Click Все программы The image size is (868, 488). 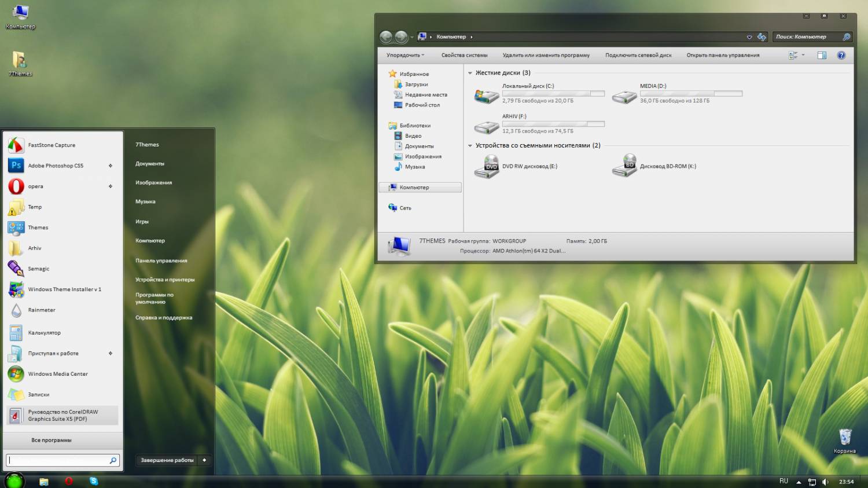click(x=52, y=441)
